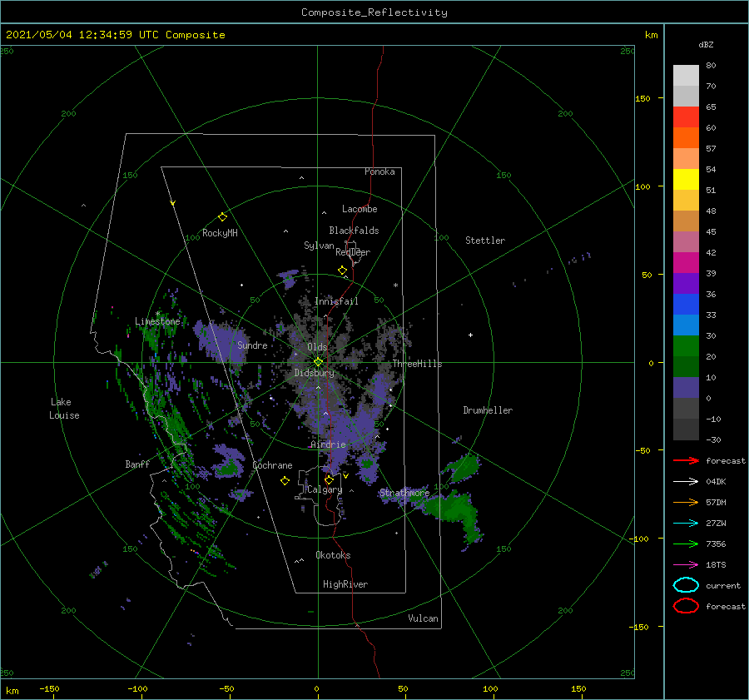Click the Composite_Reflectivity title
Viewport: 749px width, 700px height.
(x=374, y=12)
